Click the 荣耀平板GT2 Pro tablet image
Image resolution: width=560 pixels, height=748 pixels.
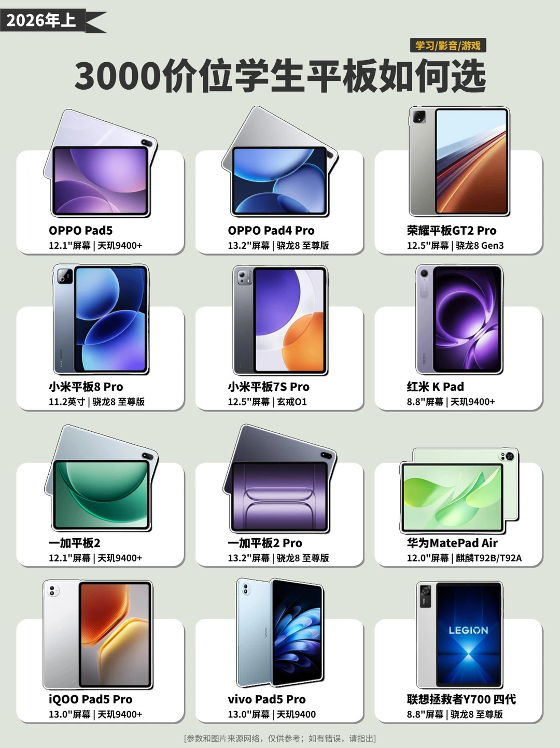[459, 161]
